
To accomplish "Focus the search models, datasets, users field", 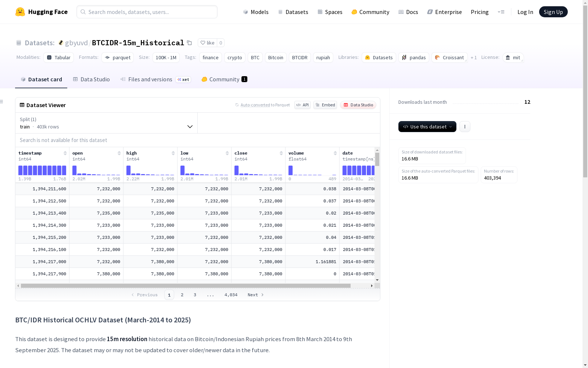I will [x=147, y=12].
